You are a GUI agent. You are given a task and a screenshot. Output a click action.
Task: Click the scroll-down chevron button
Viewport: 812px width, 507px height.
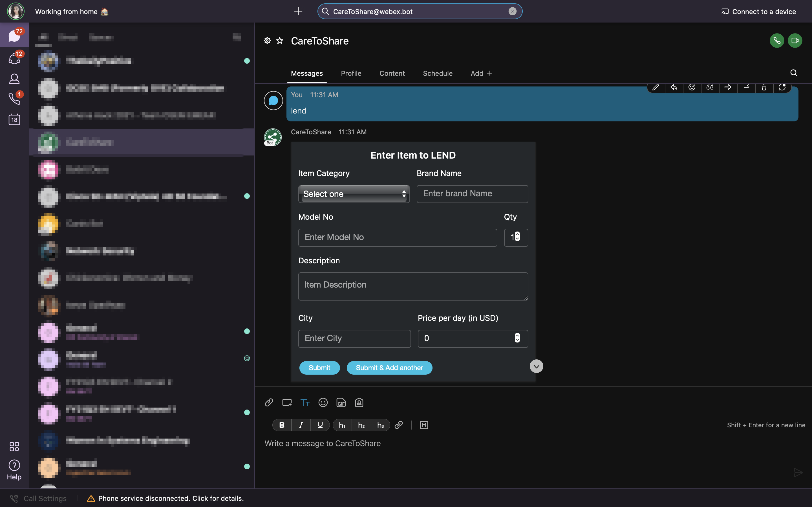point(536,366)
